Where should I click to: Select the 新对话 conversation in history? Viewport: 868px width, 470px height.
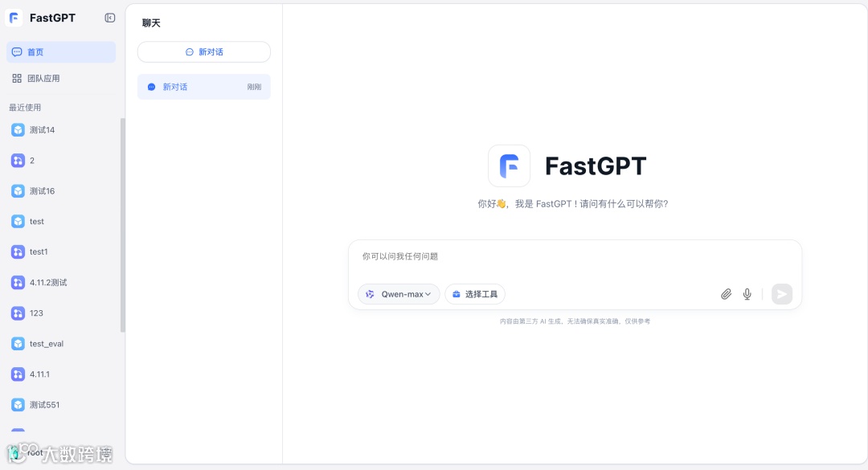pyautogui.click(x=203, y=87)
